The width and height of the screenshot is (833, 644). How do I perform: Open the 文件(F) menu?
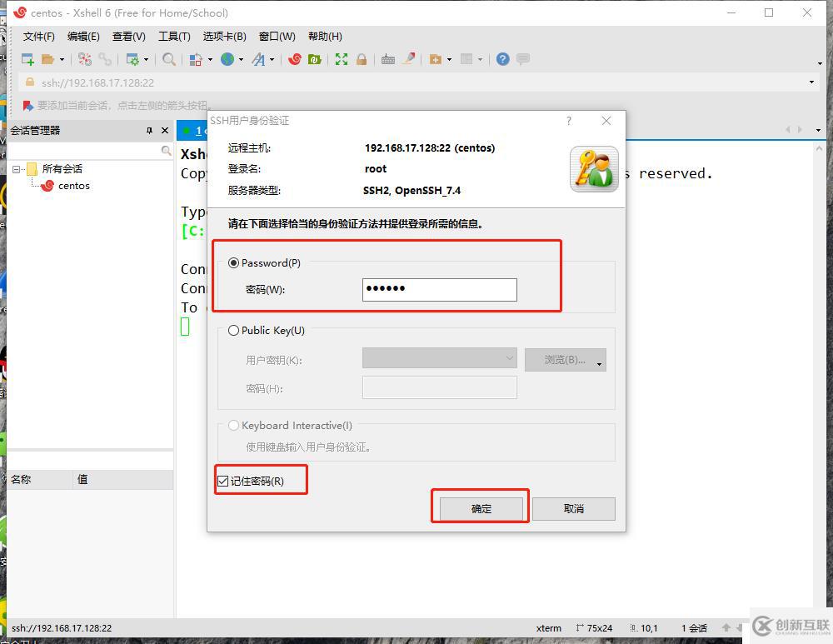(39, 36)
